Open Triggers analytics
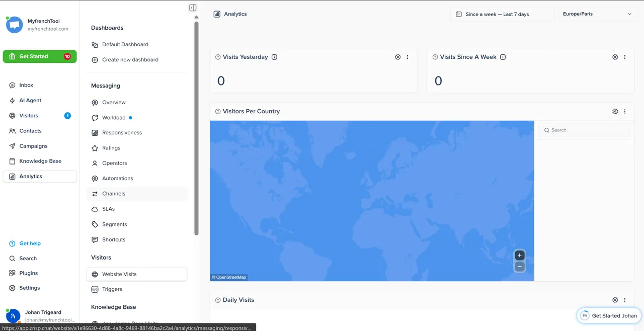Screen dimensions: 644x331 point(137,289)
